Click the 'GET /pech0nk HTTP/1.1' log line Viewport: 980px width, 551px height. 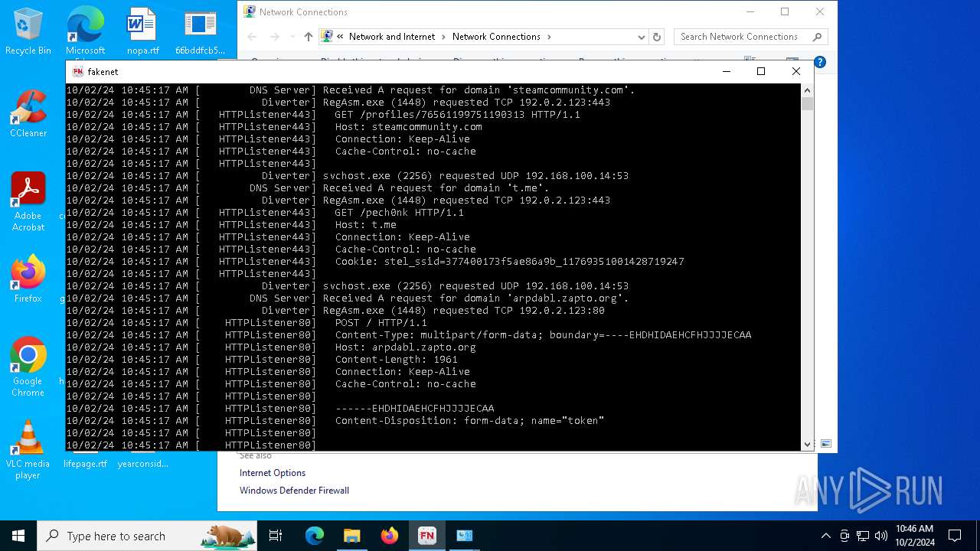[399, 212]
